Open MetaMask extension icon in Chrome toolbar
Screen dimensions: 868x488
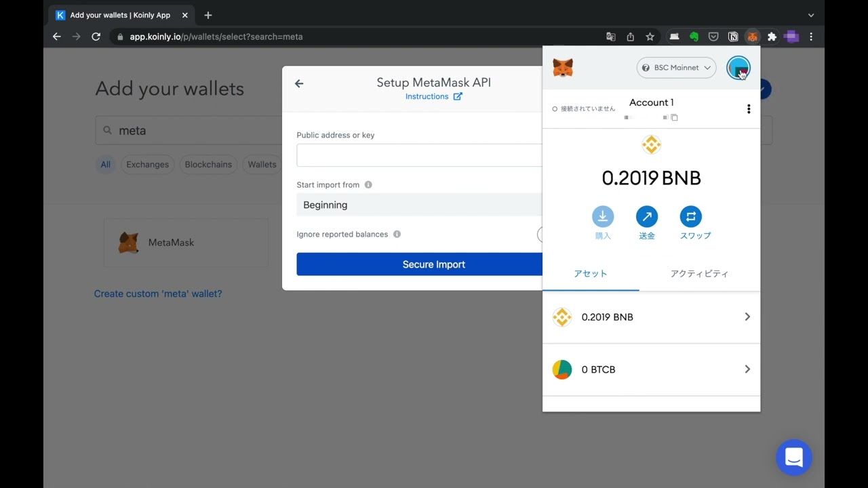tap(752, 37)
